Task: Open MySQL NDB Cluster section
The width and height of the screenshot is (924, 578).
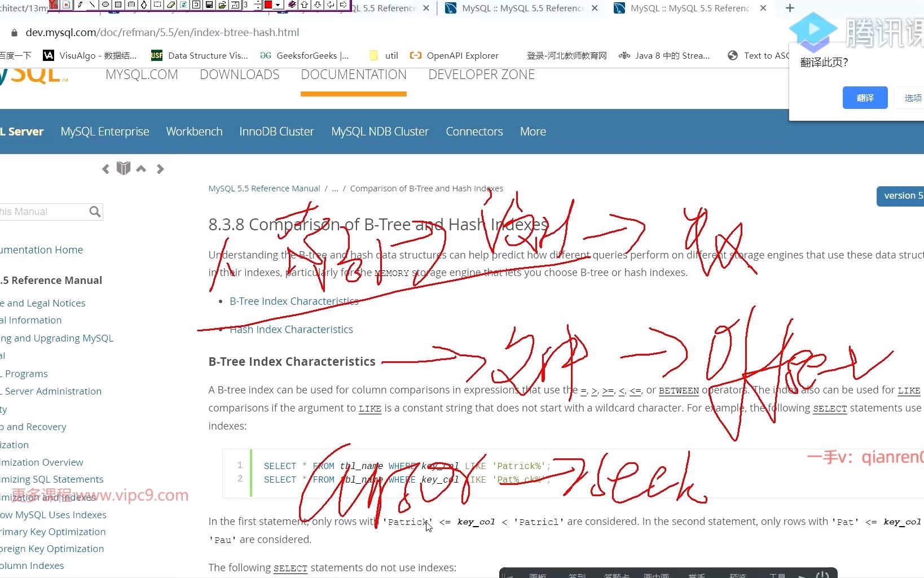Action: coord(380,132)
